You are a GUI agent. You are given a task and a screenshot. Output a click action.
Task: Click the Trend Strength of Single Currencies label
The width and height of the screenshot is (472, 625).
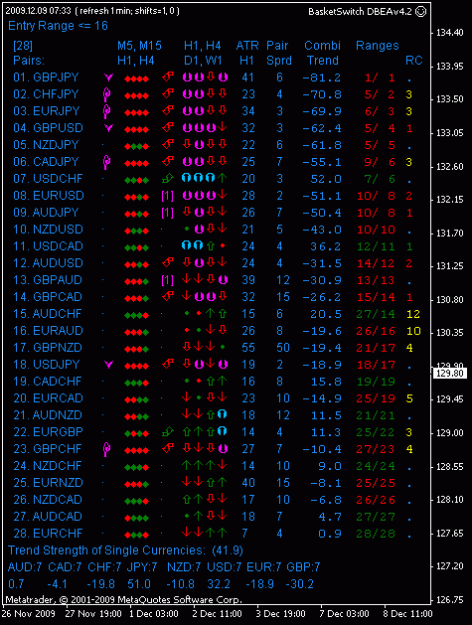(x=107, y=550)
